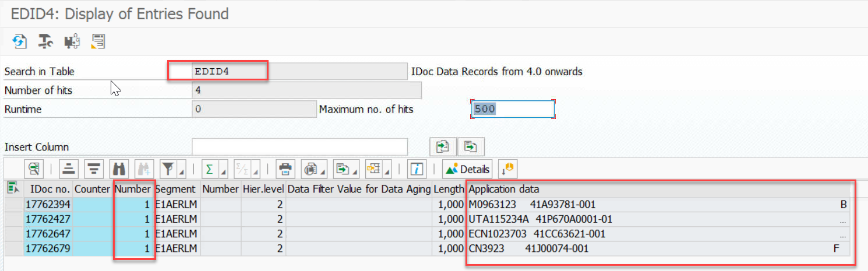Click the Length value in row 17762647
Viewport: 868px width, 271px height.
[x=449, y=234]
